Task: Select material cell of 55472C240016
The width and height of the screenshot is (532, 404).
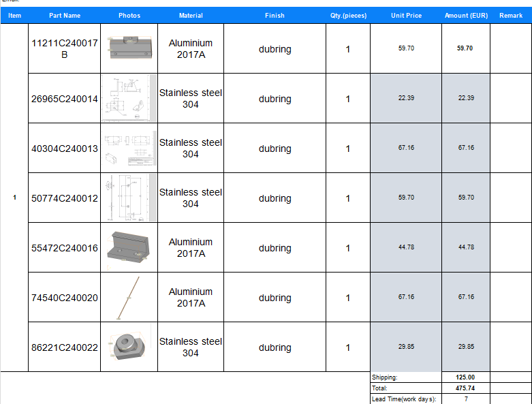Action: click(191, 247)
